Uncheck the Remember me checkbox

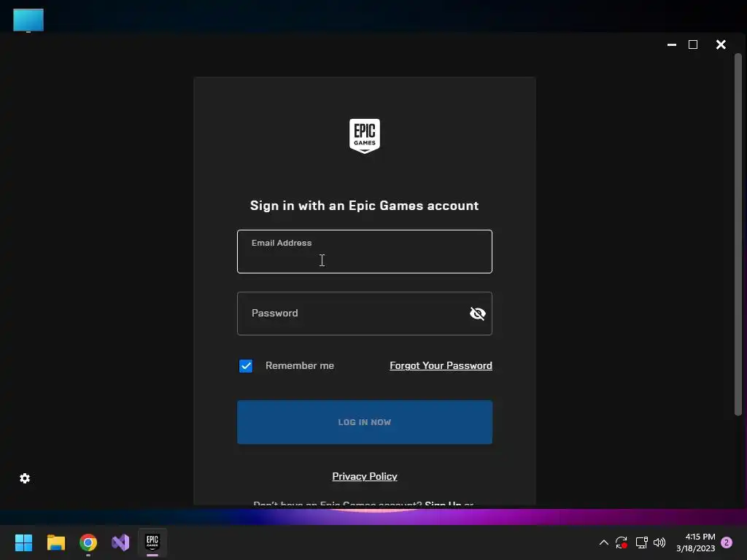(x=246, y=366)
